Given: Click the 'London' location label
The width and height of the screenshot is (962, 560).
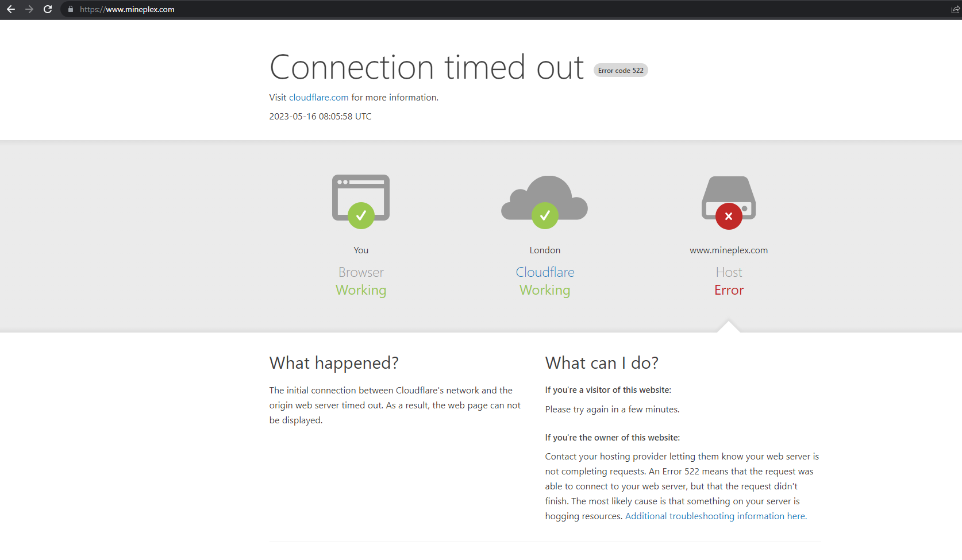Looking at the screenshot, I should click(545, 250).
